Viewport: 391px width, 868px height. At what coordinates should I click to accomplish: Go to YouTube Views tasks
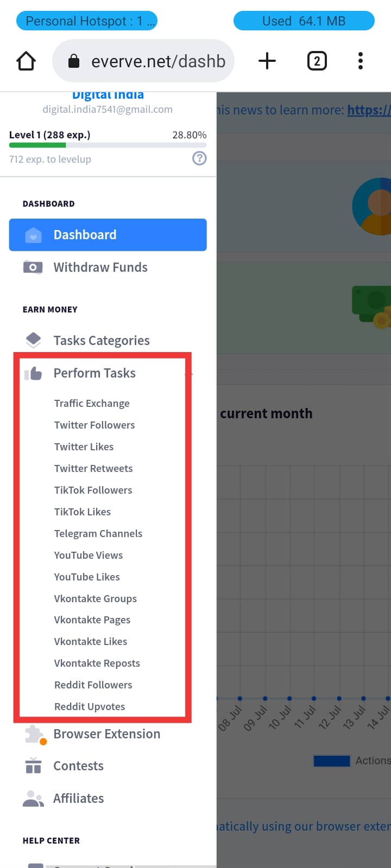[x=89, y=555]
